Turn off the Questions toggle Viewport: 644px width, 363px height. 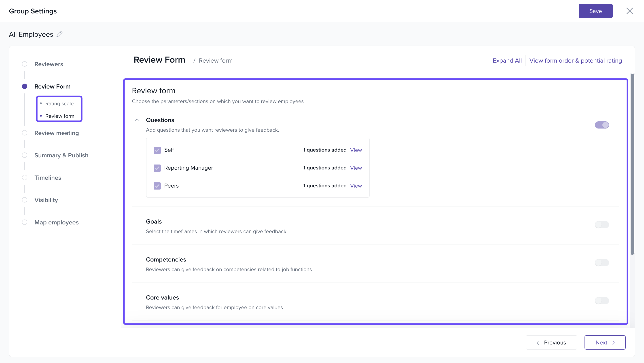[602, 125]
